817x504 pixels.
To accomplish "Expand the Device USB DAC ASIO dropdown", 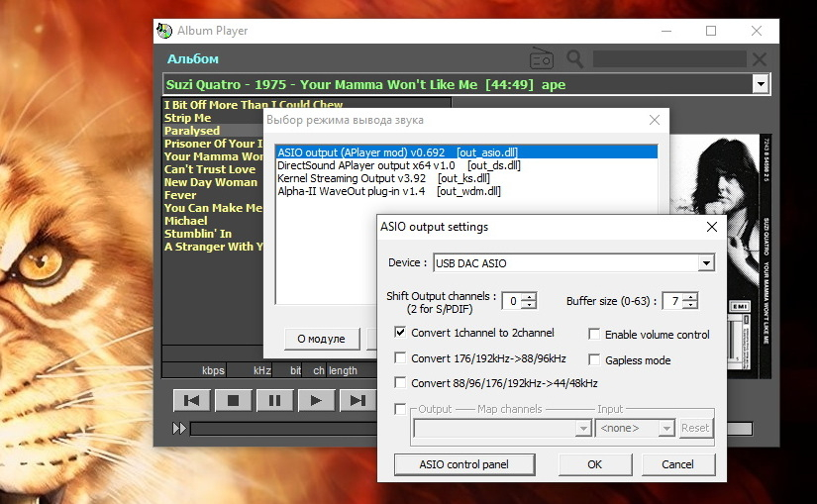I will [x=706, y=263].
